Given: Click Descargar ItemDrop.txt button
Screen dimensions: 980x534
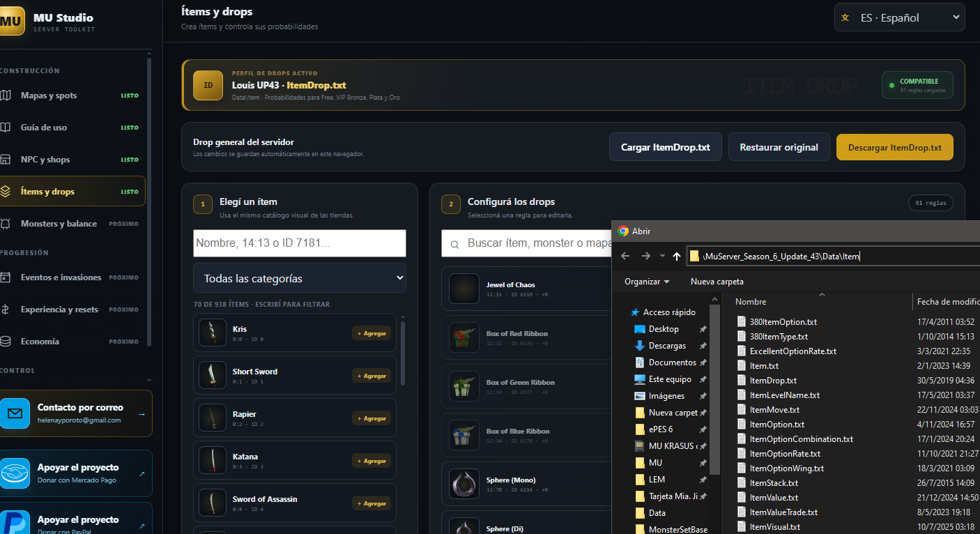Looking at the screenshot, I should (894, 147).
